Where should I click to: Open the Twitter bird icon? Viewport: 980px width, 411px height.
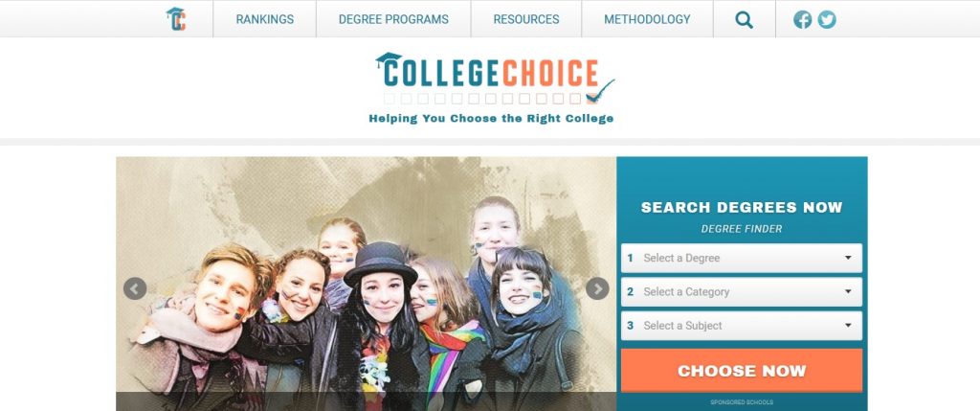pyautogui.click(x=827, y=19)
